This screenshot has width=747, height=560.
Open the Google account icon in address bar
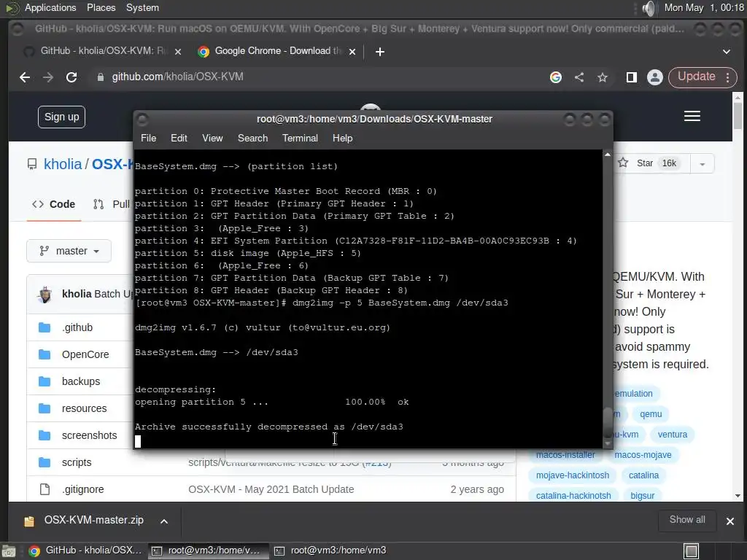coord(555,77)
